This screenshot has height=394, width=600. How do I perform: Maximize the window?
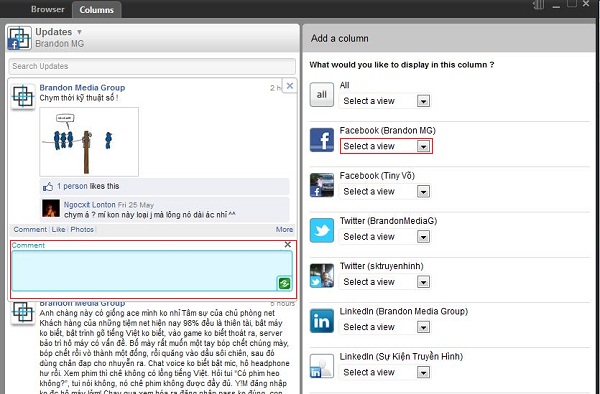click(571, 3)
